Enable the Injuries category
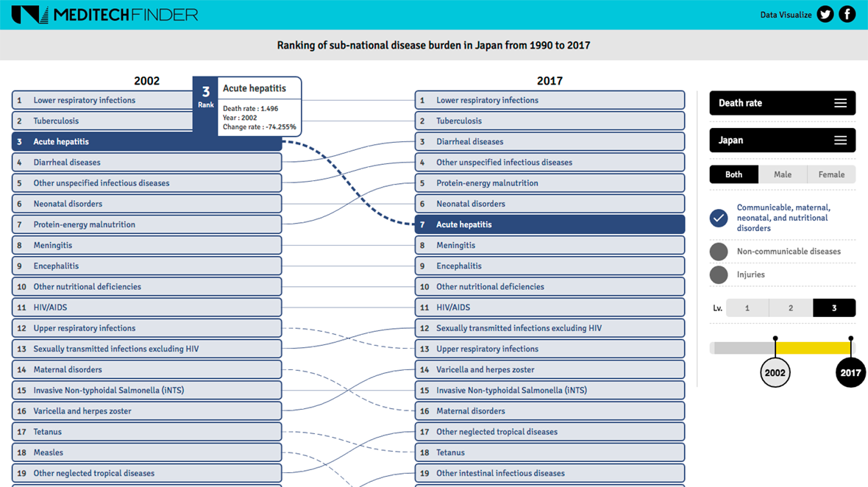The image size is (868, 487). [x=719, y=275]
